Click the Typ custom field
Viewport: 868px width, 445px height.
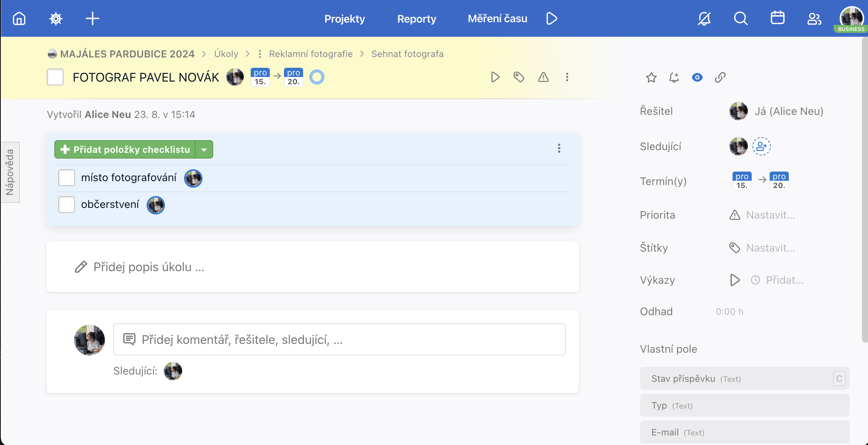click(744, 405)
